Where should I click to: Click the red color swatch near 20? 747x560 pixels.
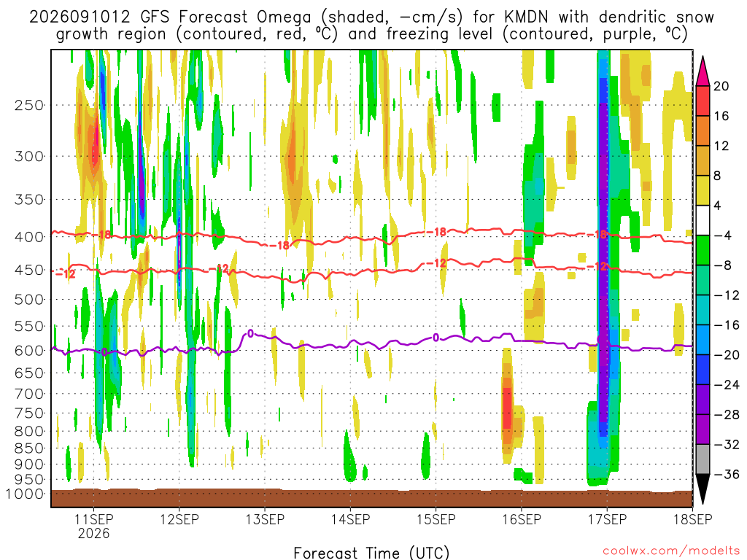click(703, 101)
